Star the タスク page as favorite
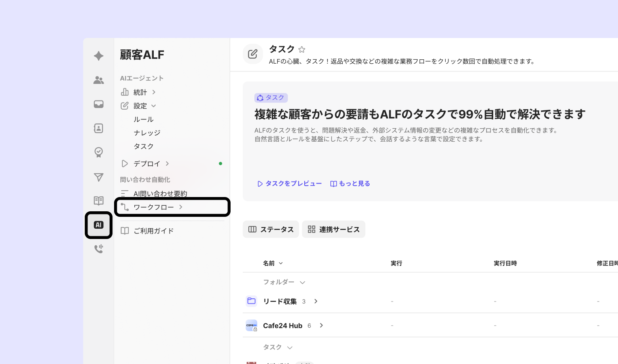This screenshot has height=364, width=618. click(302, 49)
